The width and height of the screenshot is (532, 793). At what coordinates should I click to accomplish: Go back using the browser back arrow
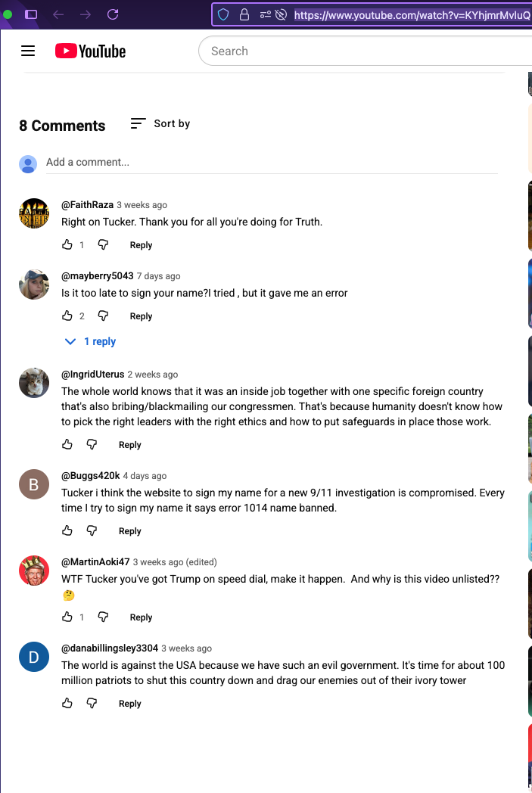pos(58,14)
